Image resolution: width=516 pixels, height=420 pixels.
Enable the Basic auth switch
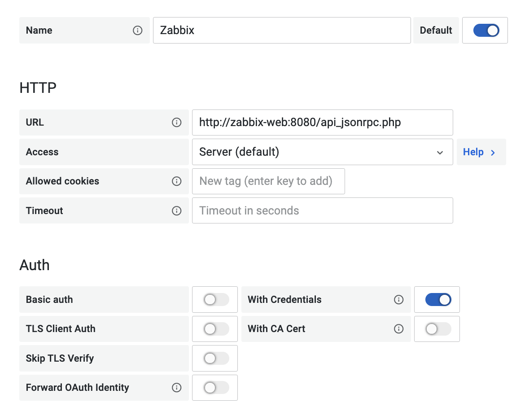click(216, 300)
